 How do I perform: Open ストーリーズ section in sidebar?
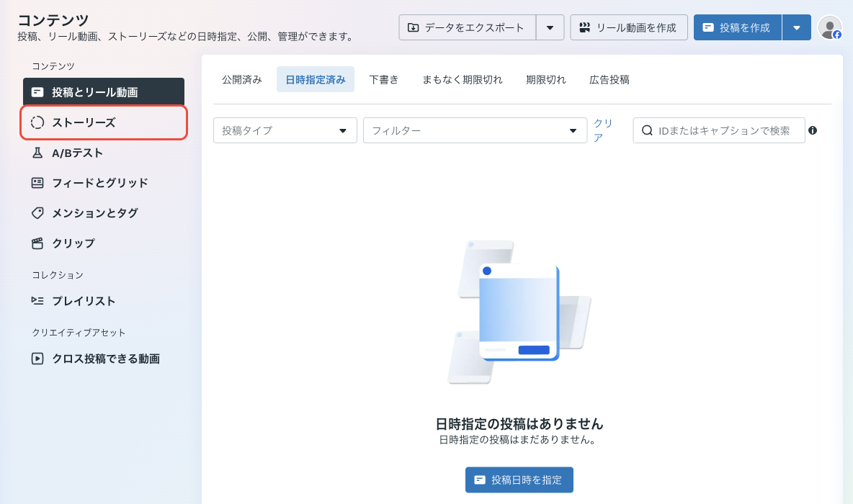[x=103, y=122]
